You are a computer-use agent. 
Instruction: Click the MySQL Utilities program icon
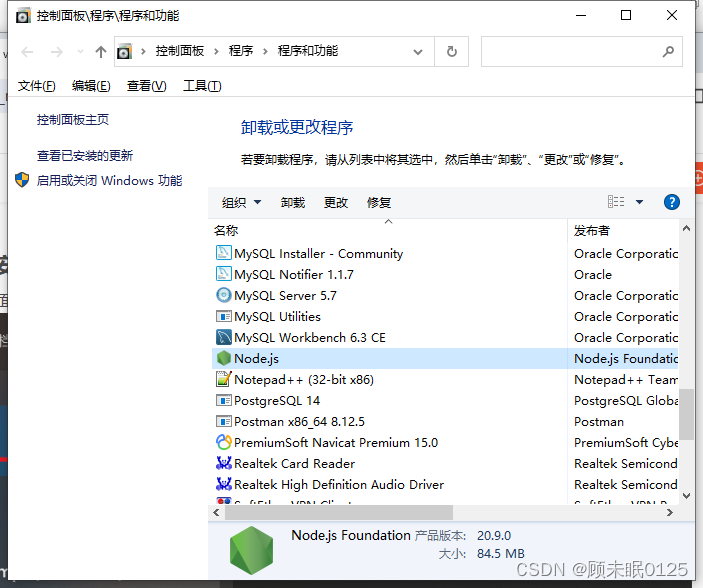223,316
